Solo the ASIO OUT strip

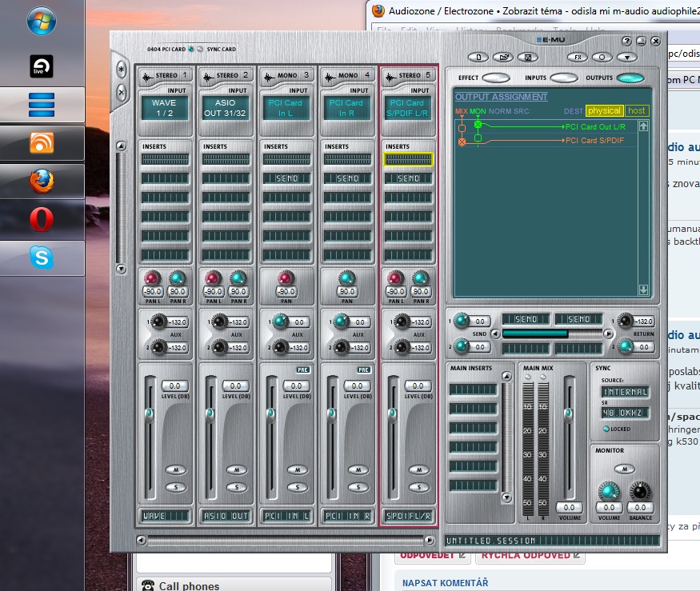pos(236,487)
